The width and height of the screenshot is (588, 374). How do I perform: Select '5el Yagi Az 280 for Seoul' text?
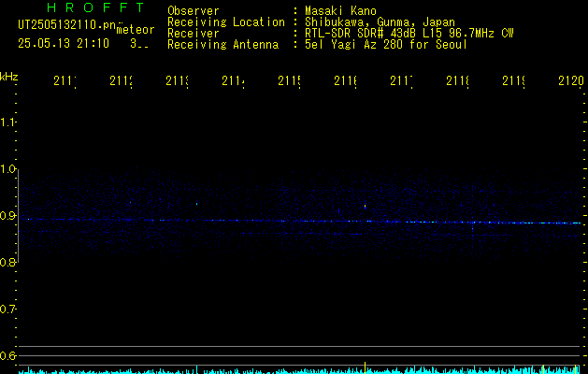(386, 45)
